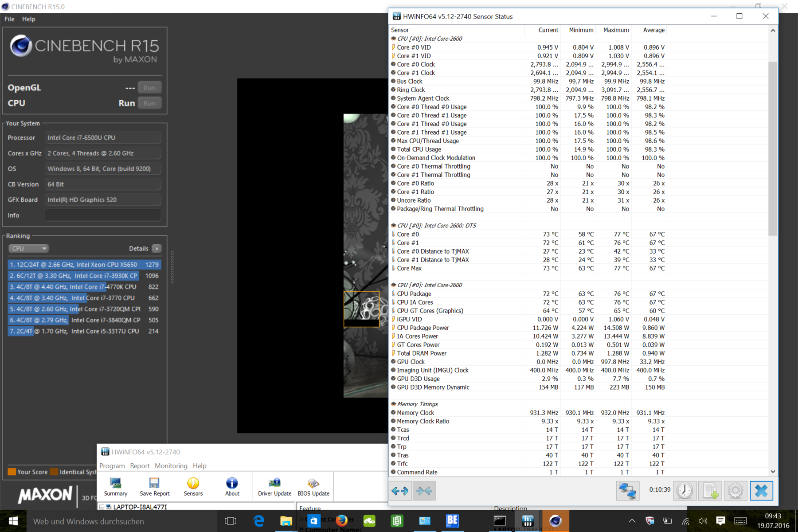Select the GPU D3D Usage sensor row

(x=528, y=379)
